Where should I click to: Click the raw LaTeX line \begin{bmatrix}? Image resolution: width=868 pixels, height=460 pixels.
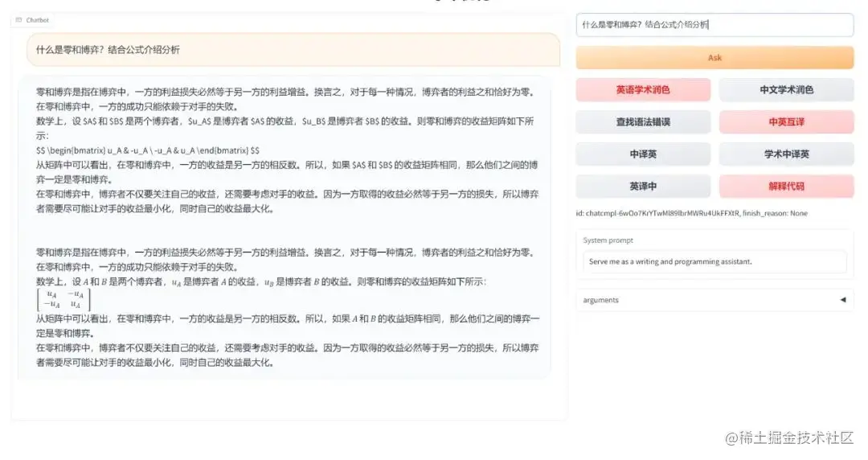(148, 150)
